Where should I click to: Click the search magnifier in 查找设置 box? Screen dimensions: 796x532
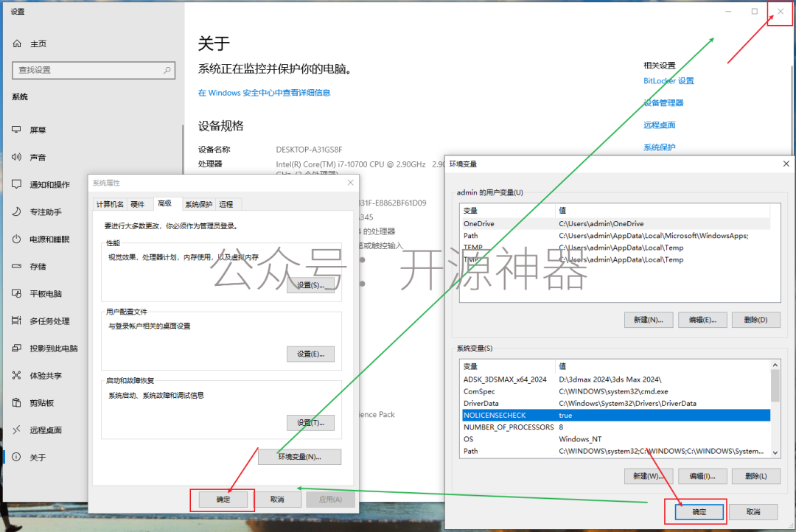coord(167,70)
